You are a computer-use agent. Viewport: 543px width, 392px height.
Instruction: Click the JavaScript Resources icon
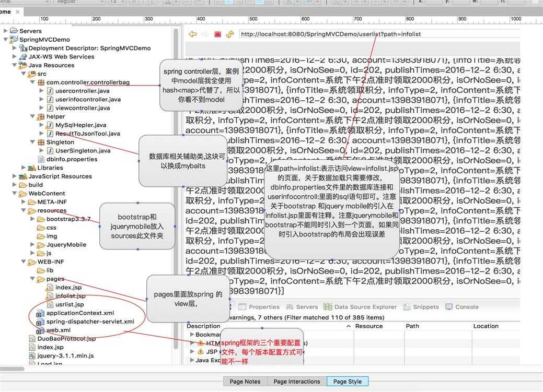23,176
